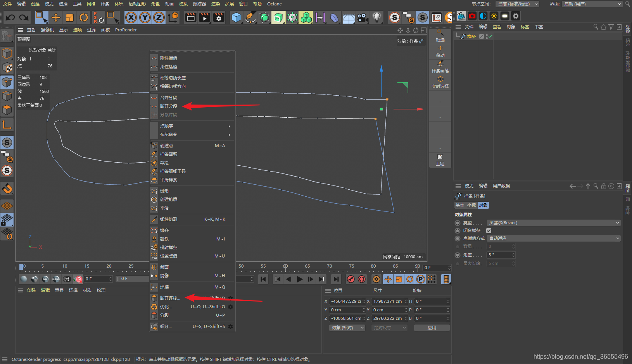Click the Undo arrow icon
The height and width of the screenshot is (364, 632).
[x=10, y=17]
